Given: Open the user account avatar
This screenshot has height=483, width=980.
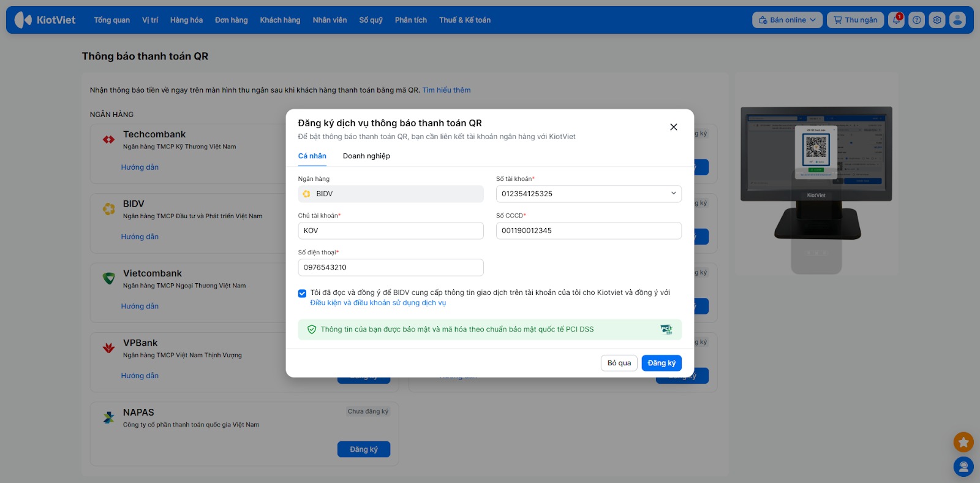Looking at the screenshot, I should click(957, 20).
